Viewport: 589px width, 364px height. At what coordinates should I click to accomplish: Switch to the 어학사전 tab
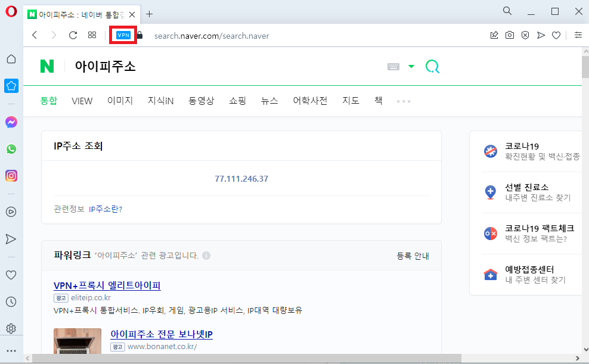[x=310, y=101]
